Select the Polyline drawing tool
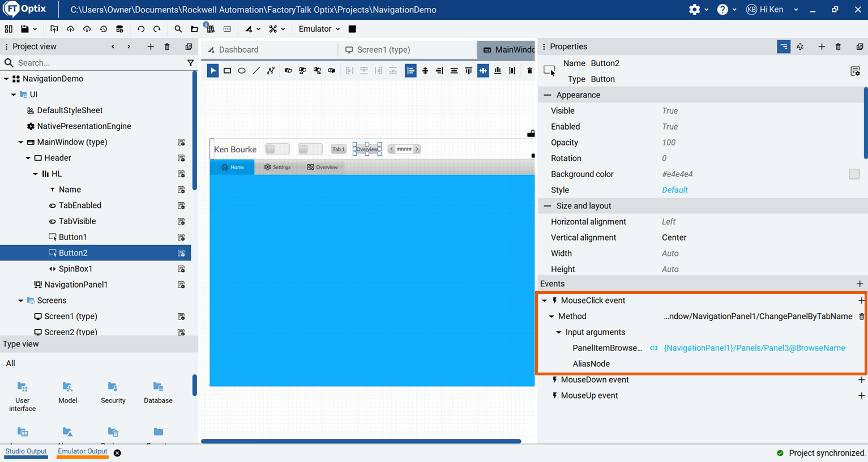Image resolution: width=868 pixels, height=462 pixels. click(x=271, y=71)
